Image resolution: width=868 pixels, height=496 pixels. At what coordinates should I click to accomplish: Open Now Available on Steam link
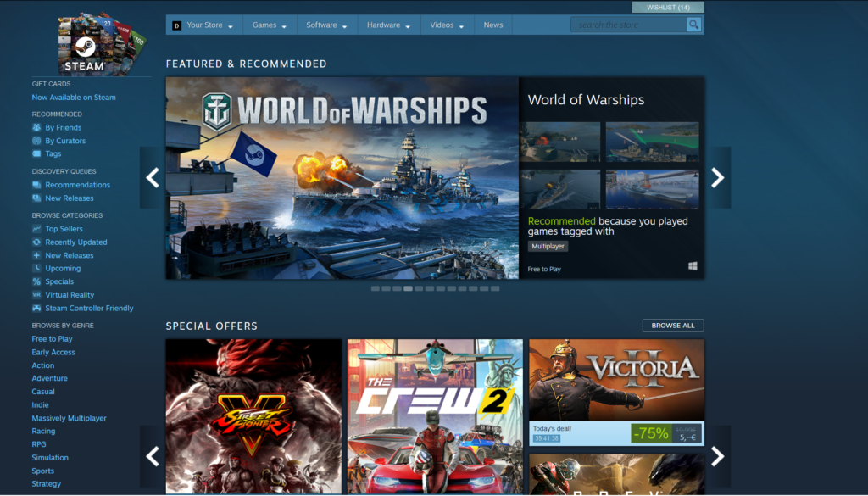tap(74, 97)
